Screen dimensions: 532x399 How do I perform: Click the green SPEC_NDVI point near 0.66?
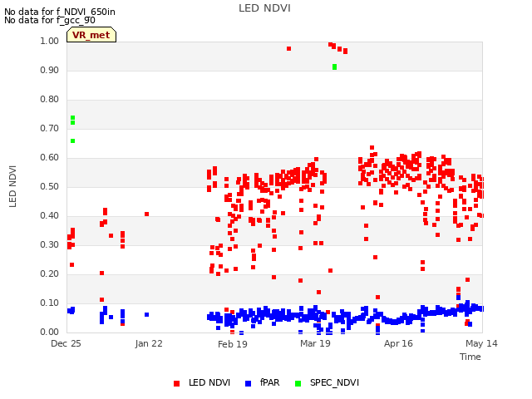click(x=72, y=140)
